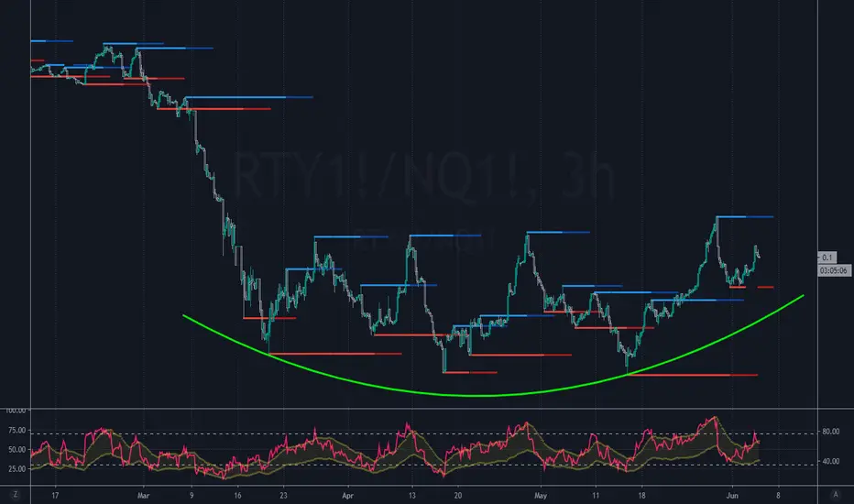Click the 75.00 left oscillator scale value
This screenshot has height=504, width=854.
click(16, 431)
